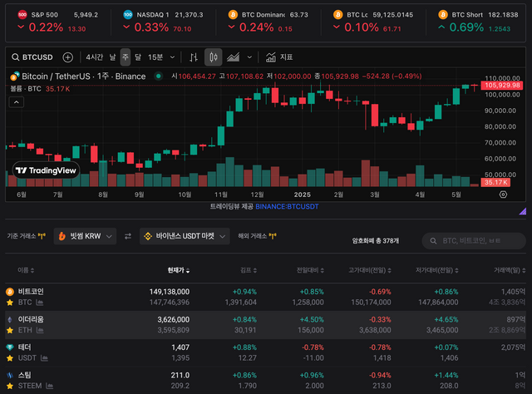Sort by 전일대비 column
Viewport: 532px width, 394px height.
[x=310, y=270]
